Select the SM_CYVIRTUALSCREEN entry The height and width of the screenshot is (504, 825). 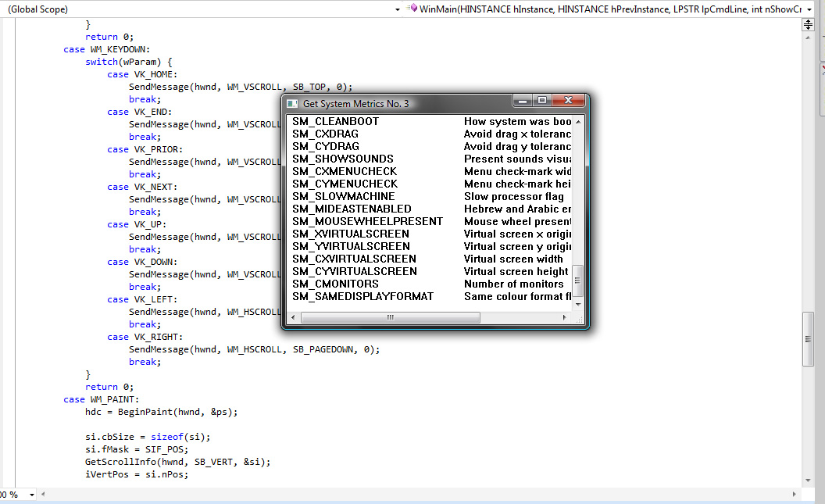tap(355, 271)
